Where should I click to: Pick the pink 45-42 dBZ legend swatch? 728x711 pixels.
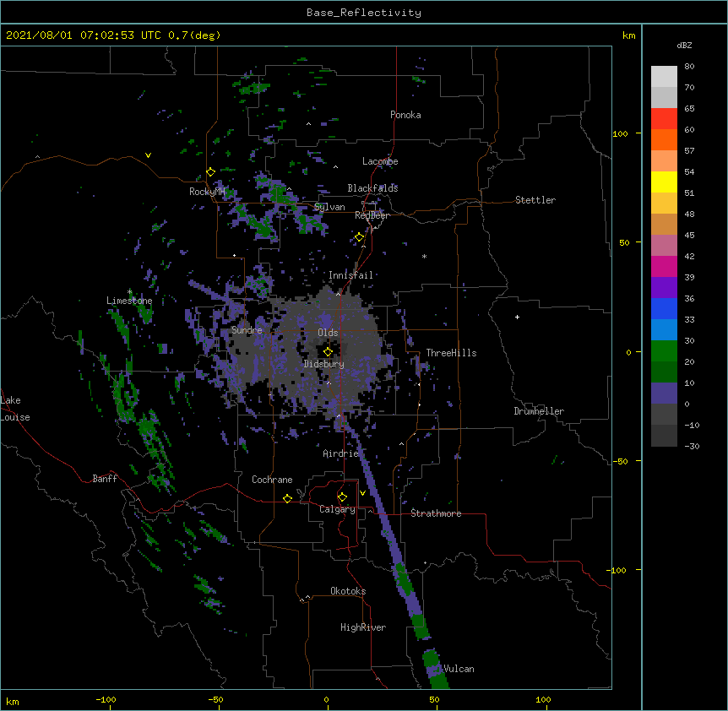point(664,246)
